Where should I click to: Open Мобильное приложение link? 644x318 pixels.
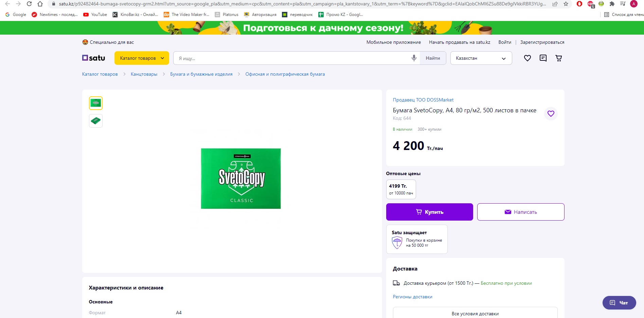pyautogui.click(x=394, y=42)
